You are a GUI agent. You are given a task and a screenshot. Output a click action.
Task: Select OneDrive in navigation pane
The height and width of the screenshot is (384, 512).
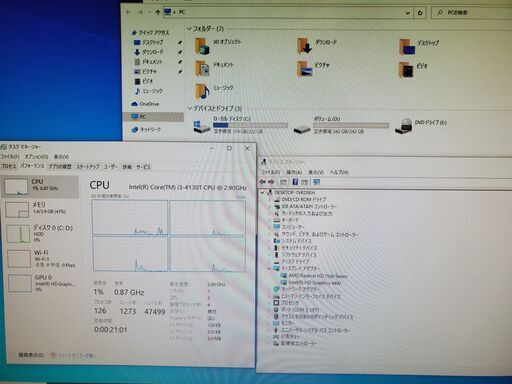[x=145, y=104]
